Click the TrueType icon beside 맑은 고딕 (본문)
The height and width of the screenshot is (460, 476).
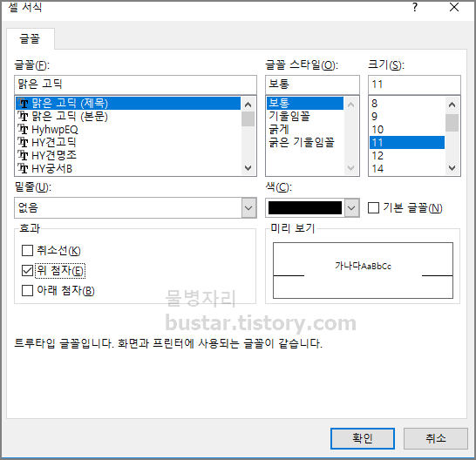click(23, 116)
